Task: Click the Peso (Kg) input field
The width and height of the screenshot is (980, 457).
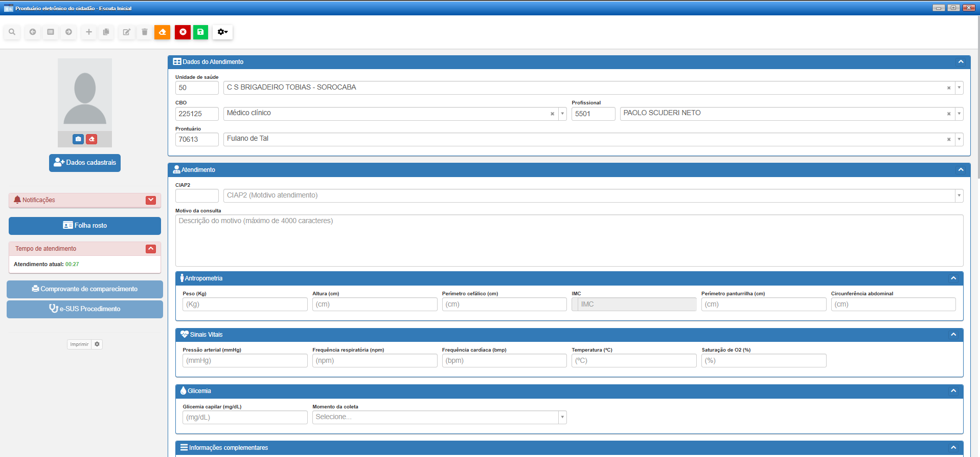Action: (x=245, y=304)
